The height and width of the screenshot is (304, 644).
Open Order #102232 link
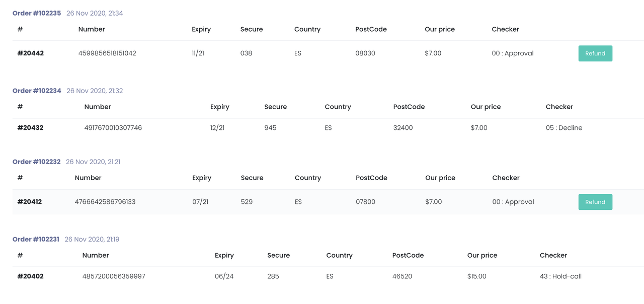(x=36, y=162)
